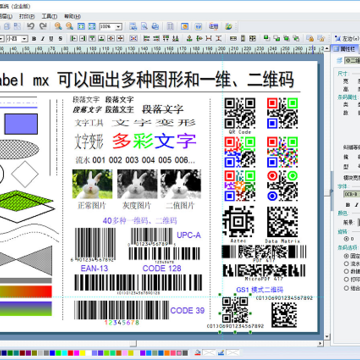Click the Redo arrow icon
The width and height of the screenshot is (360, 360).
pos(43,26)
